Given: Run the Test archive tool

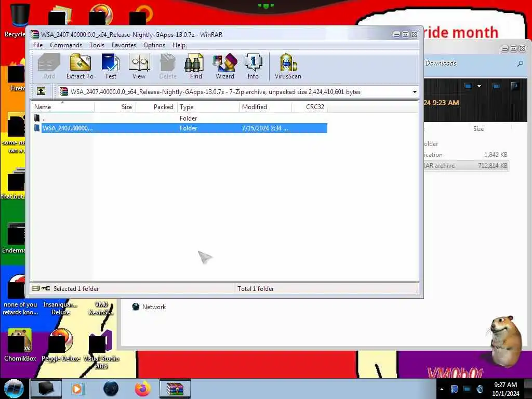Looking at the screenshot, I should pyautogui.click(x=111, y=66).
